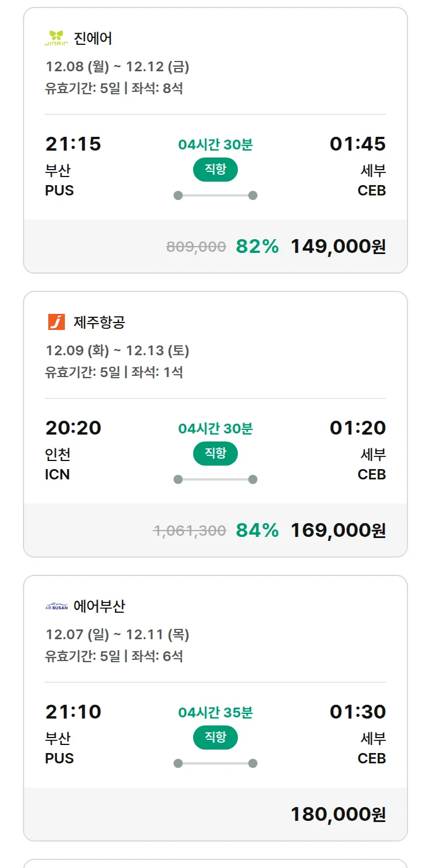Select the 169,000원 Jeju Air fare

click(x=338, y=530)
